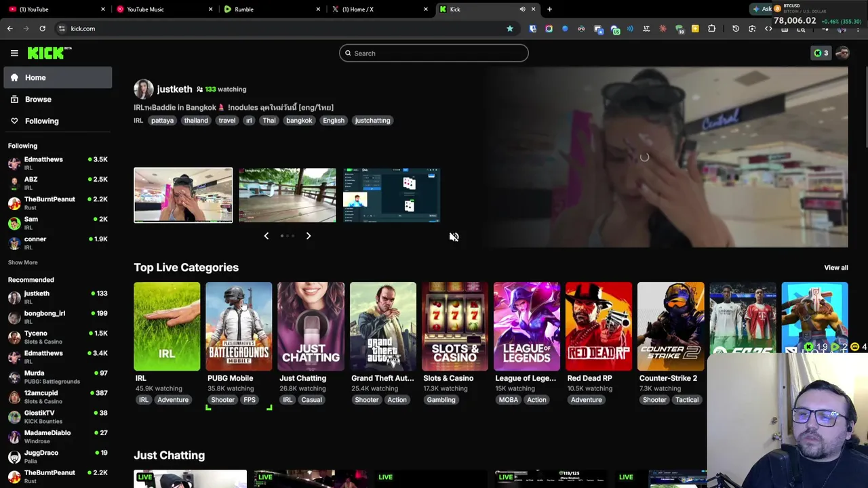Switch to the YouTube Music browser tab

[163, 9]
